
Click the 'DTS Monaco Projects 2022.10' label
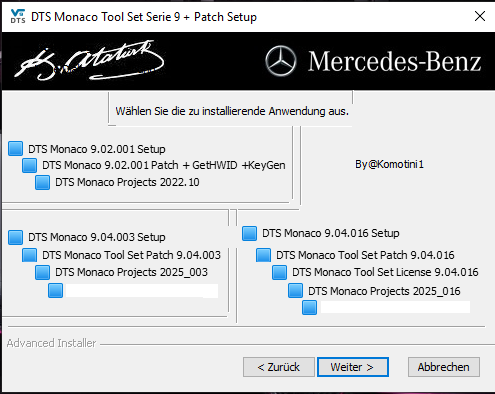pos(127,182)
